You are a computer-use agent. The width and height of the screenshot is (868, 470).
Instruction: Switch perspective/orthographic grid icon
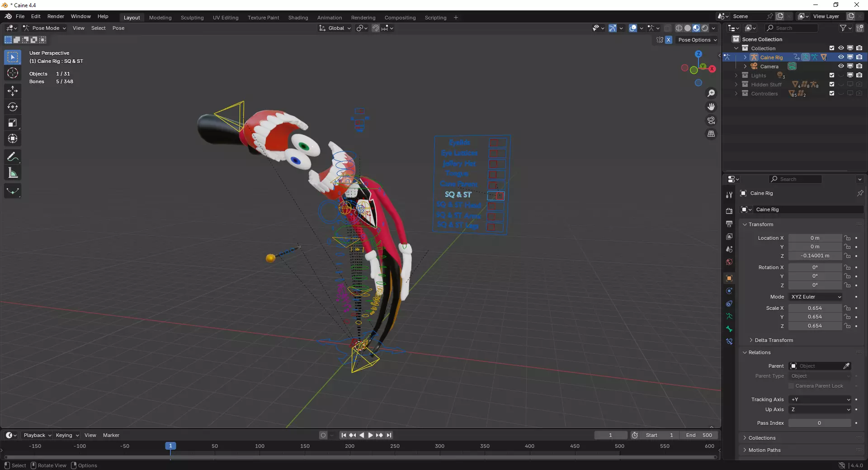(711, 134)
